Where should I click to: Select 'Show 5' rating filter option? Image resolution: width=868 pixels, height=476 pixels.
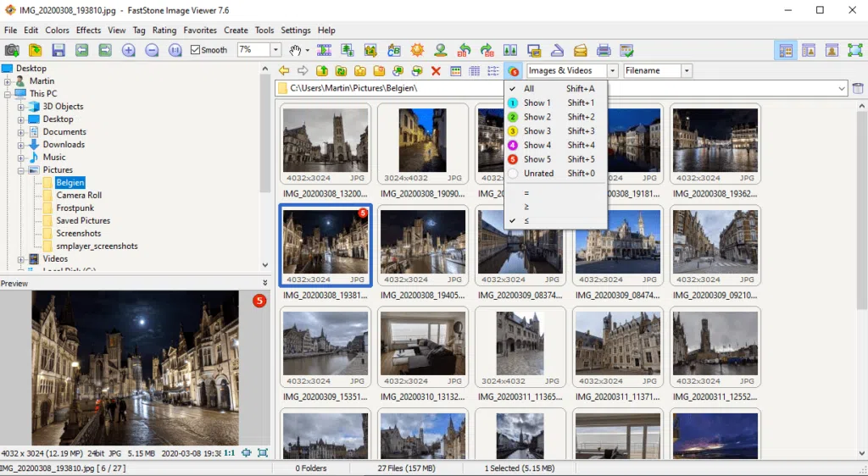pyautogui.click(x=537, y=159)
